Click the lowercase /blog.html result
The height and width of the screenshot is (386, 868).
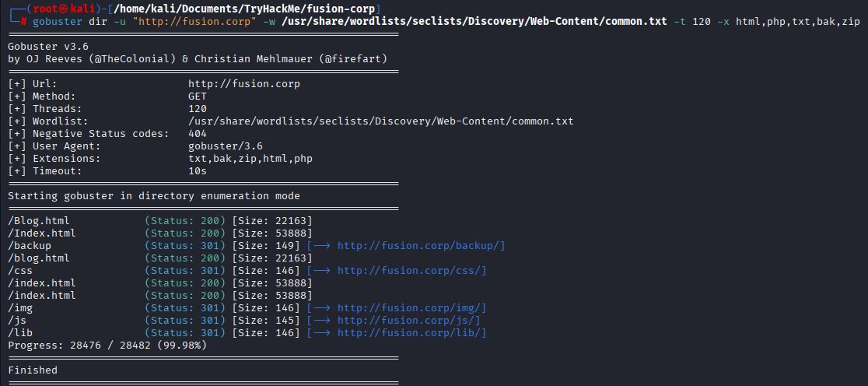click(39, 258)
